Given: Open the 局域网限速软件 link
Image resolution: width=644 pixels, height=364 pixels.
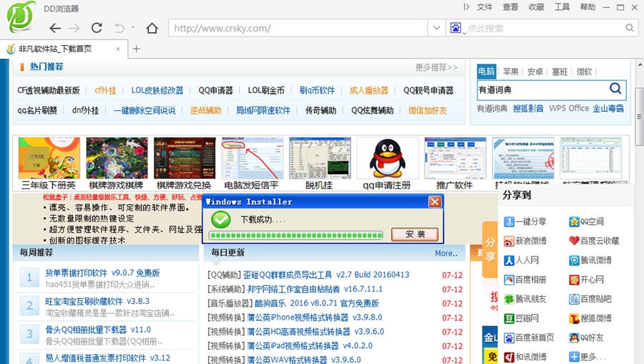Looking at the screenshot, I should pyautogui.click(x=263, y=110).
